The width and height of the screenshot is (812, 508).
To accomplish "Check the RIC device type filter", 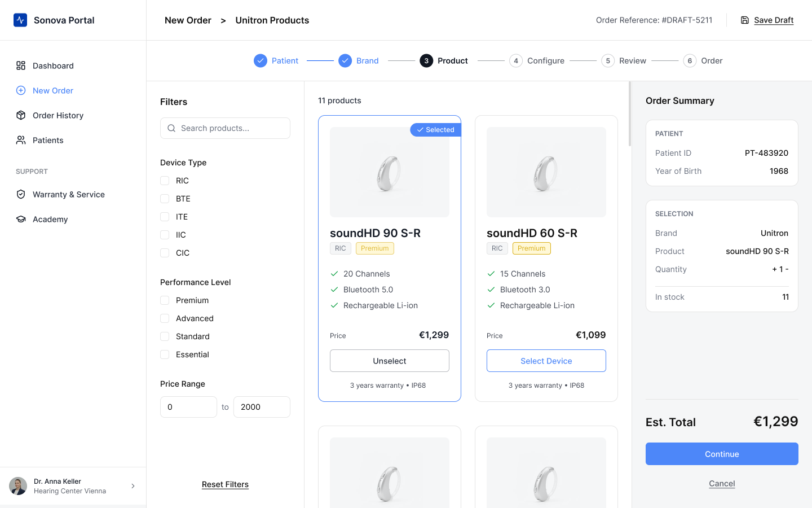I will click(165, 181).
